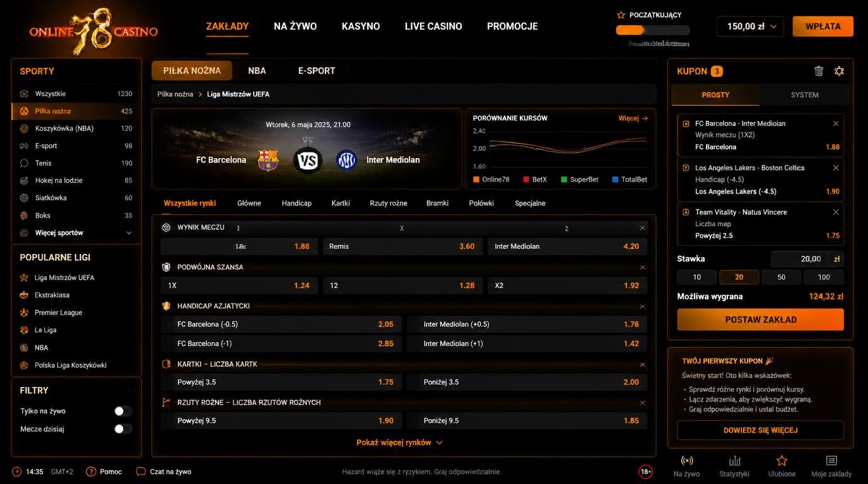868x484 pixels.
Task: Open the Kartki market tab
Action: pyautogui.click(x=341, y=204)
